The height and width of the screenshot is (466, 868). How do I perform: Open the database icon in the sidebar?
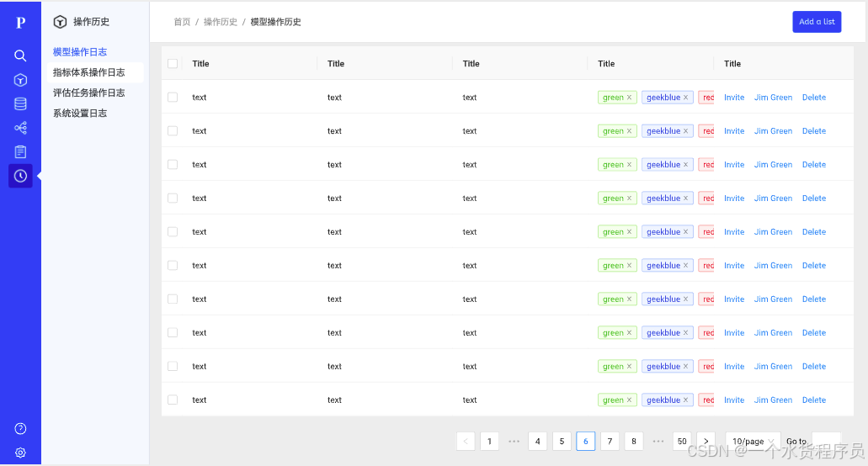pos(20,104)
